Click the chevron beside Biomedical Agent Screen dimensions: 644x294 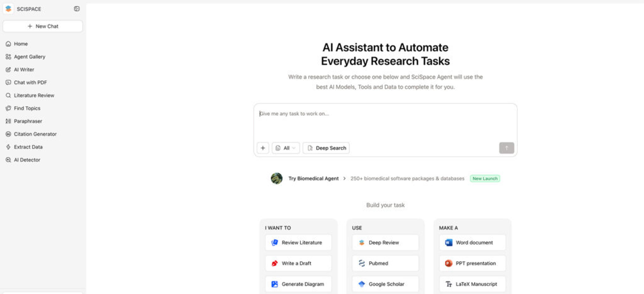tap(344, 178)
